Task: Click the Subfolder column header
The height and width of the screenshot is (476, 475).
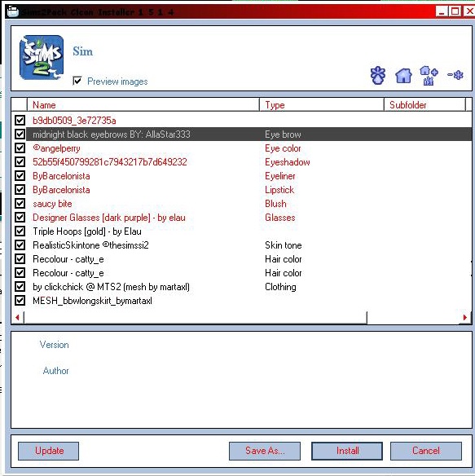Action: pyautogui.click(x=424, y=104)
